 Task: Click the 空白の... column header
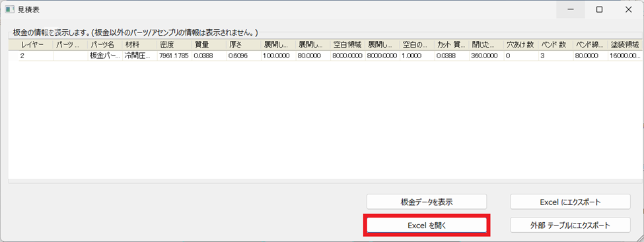coord(417,45)
